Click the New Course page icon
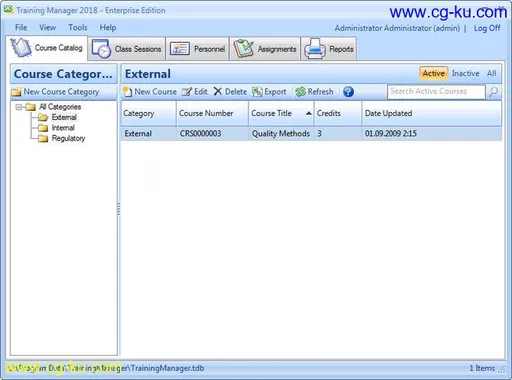The width and height of the screenshot is (512, 380). tap(127, 92)
